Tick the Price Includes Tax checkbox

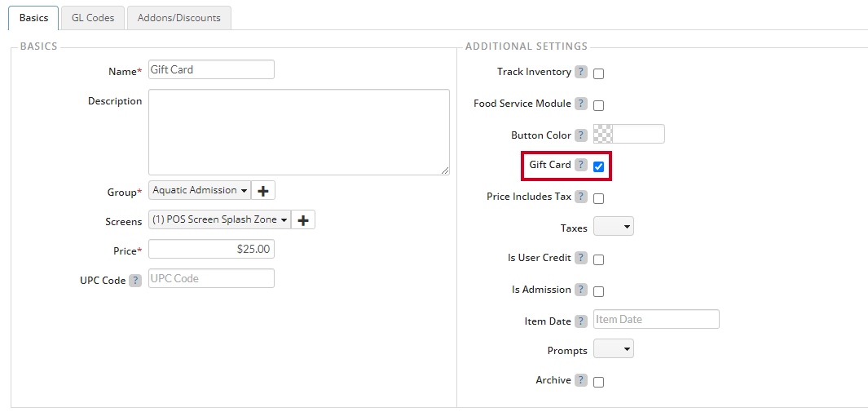(598, 199)
